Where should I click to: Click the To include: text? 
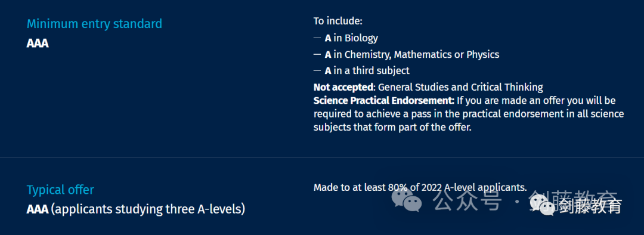pyautogui.click(x=338, y=21)
